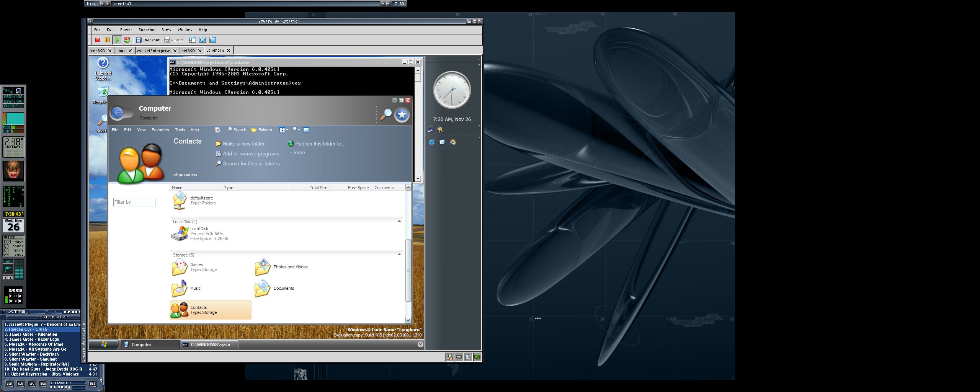
Task: Open the VMware File menu
Action: [97, 29]
